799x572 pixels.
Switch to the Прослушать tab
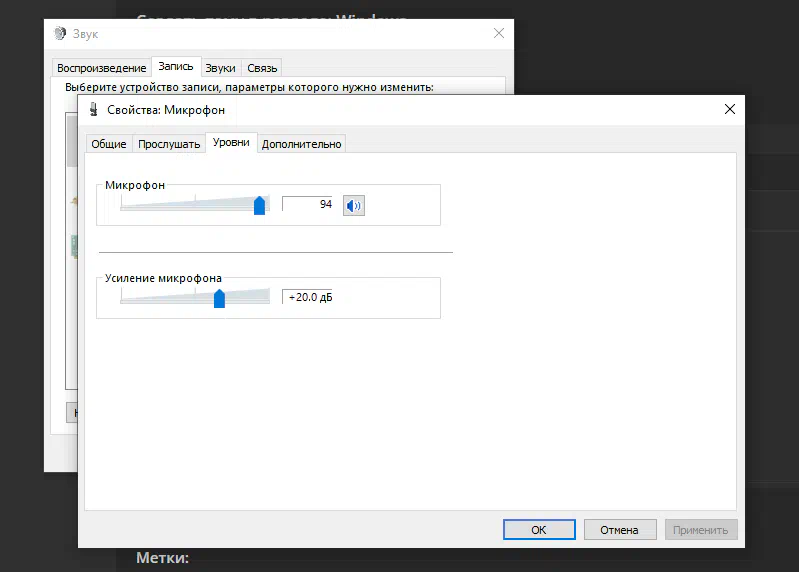(169, 144)
